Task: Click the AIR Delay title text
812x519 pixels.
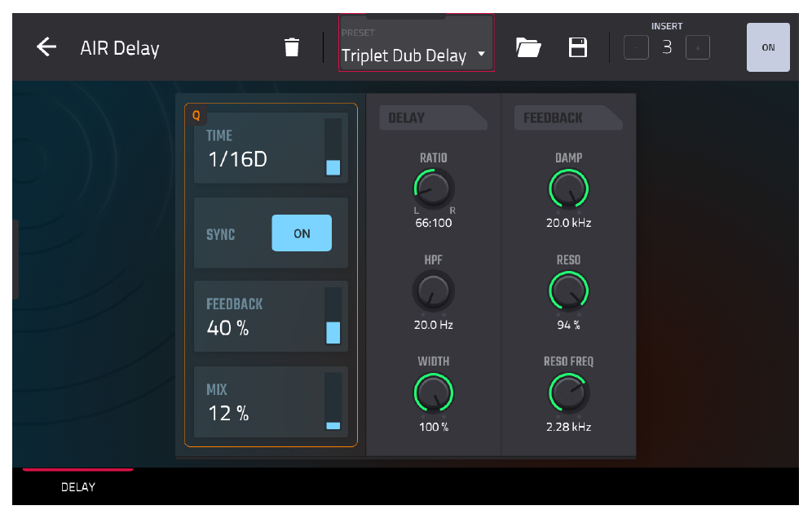Action: [120, 48]
